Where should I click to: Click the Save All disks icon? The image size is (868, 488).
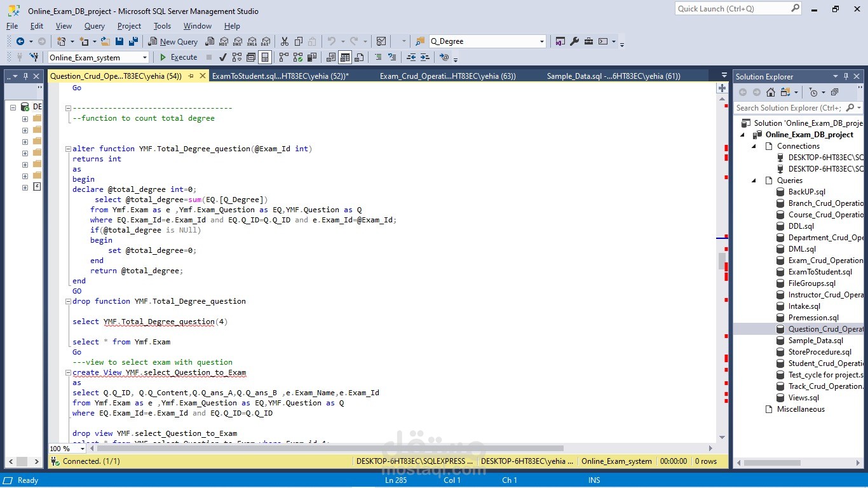pos(133,41)
